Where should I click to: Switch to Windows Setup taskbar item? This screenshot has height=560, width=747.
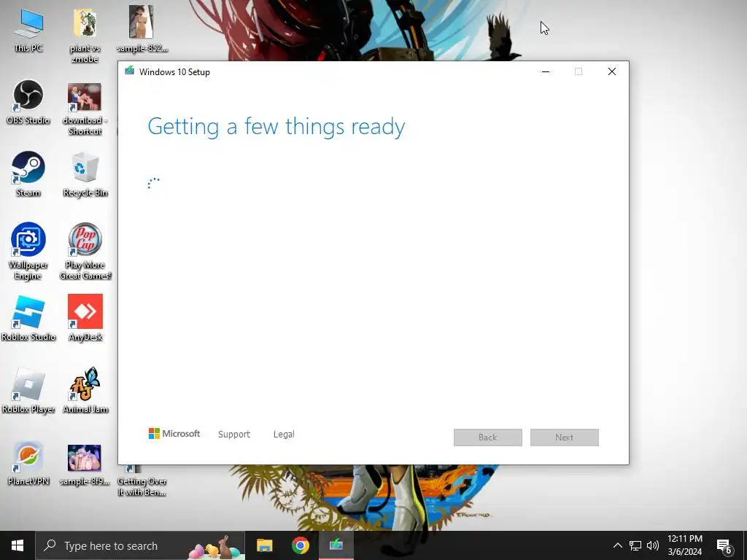tap(336, 545)
